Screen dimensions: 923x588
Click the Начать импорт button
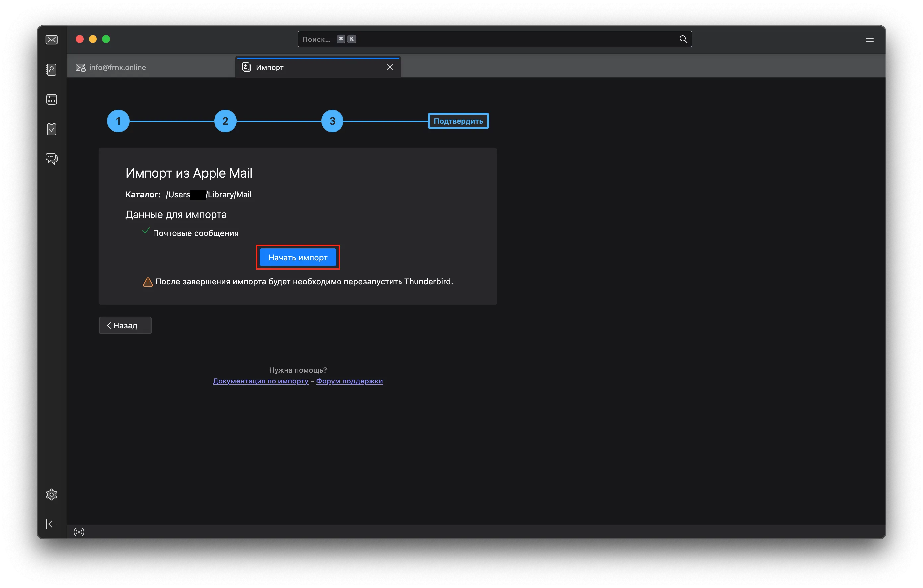click(298, 257)
